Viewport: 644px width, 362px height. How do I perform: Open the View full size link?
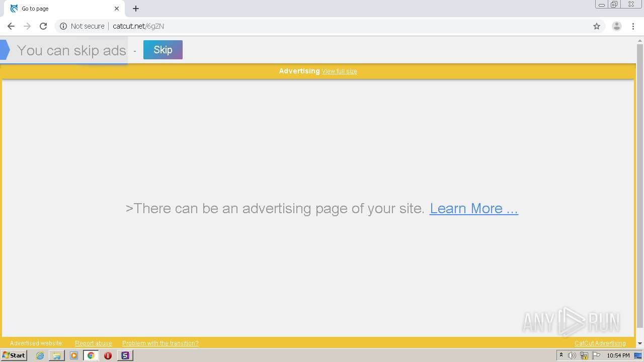pos(340,71)
